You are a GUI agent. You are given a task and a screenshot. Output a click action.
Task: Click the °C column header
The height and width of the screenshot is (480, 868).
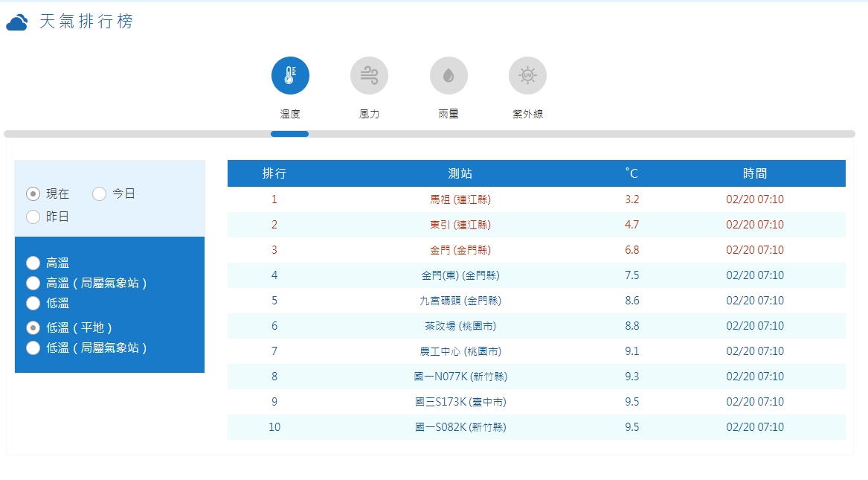coord(631,173)
